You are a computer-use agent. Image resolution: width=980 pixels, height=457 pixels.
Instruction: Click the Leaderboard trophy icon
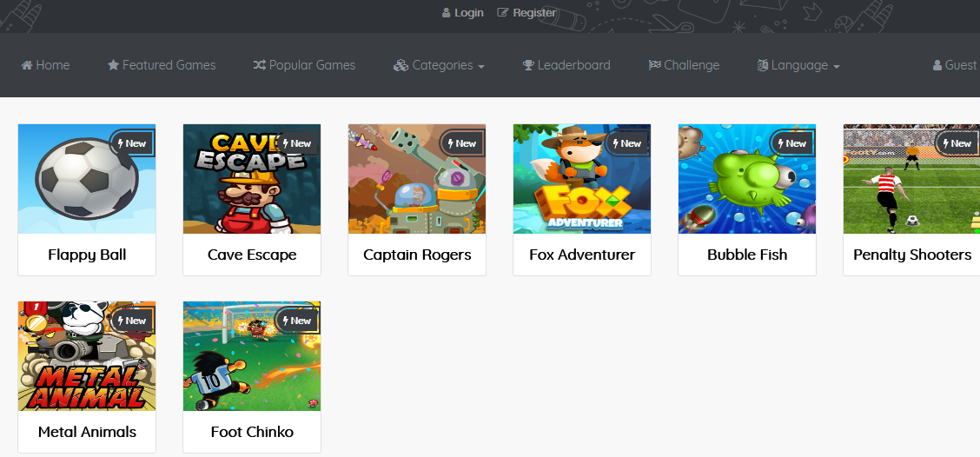click(x=528, y=65)
